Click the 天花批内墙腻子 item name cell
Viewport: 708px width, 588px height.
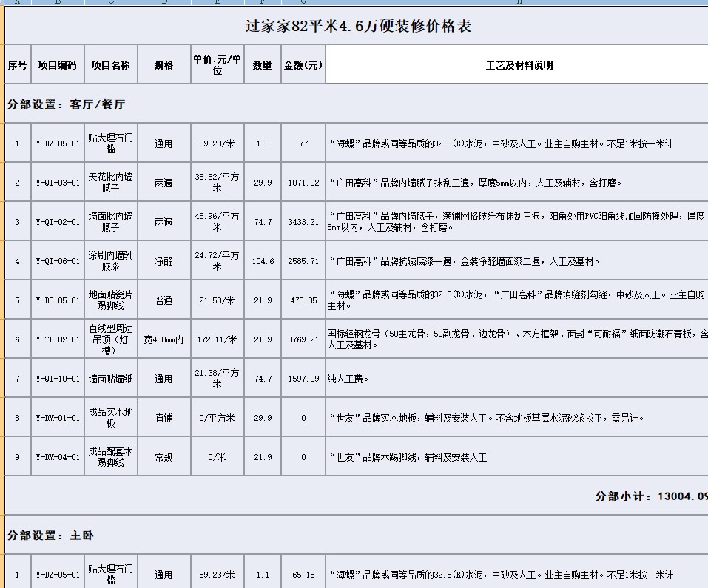111,182
